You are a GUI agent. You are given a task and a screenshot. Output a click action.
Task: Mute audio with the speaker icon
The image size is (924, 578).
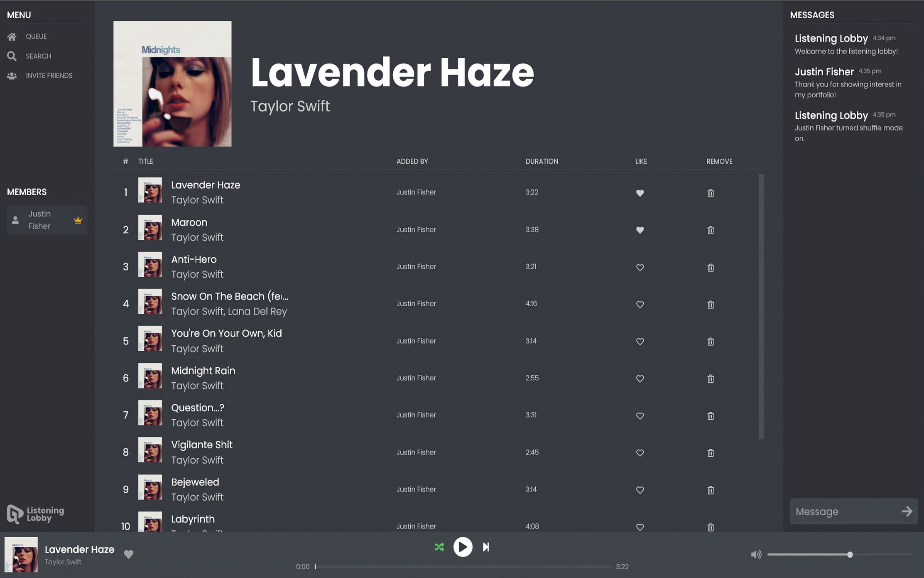756,554
